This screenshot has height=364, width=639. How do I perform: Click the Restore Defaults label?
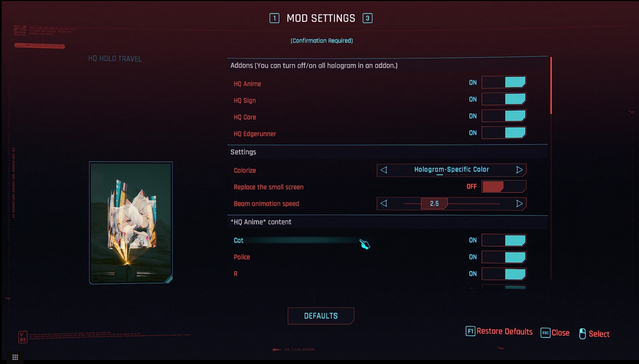click(504, 332)
